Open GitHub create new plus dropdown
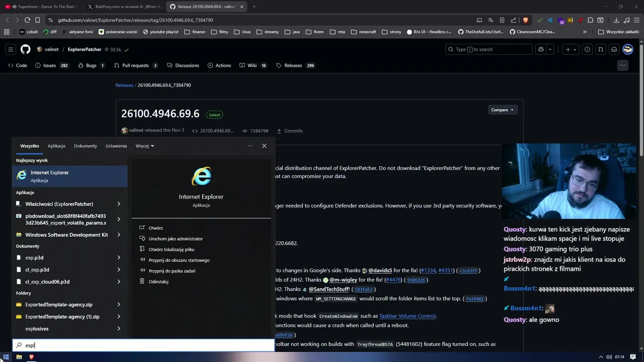The width and height of the screenshot is (644, 362). [571, 49]
